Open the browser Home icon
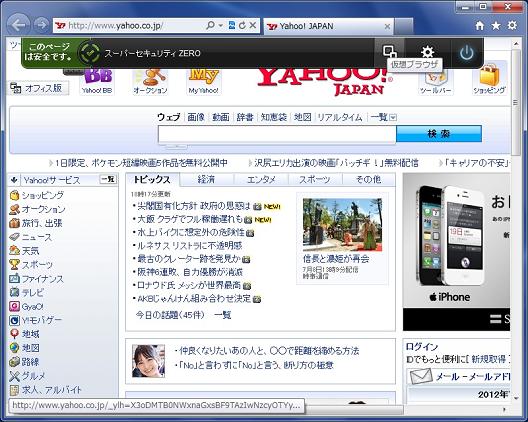The width and height of the screenshot is (528, 422). pos(480,26)
